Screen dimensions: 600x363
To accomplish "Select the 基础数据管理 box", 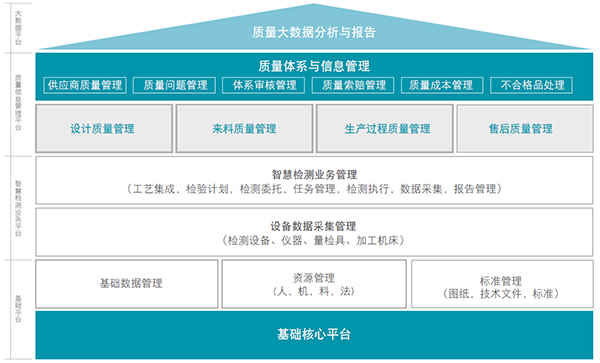I will tap(127, 284).
